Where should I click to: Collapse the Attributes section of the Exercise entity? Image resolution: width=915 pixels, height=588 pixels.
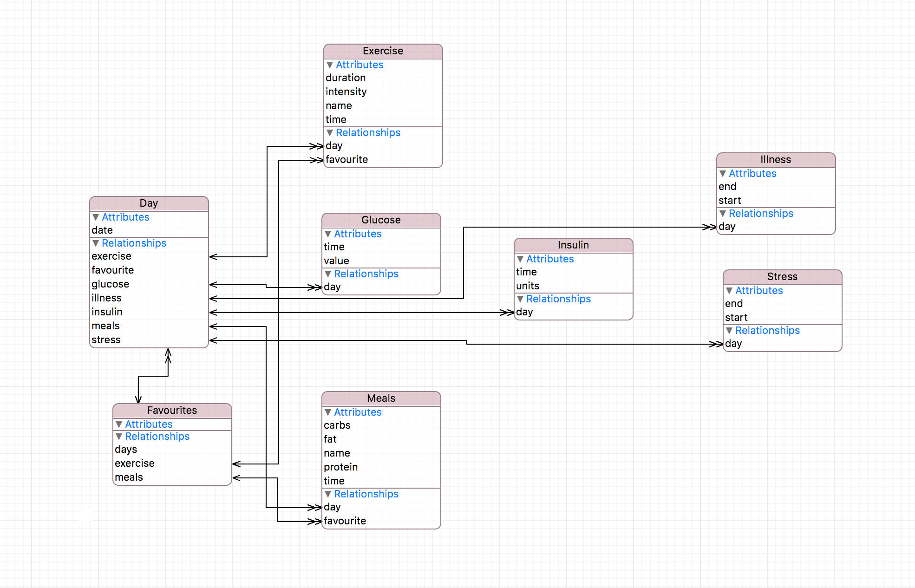[329, 65]
